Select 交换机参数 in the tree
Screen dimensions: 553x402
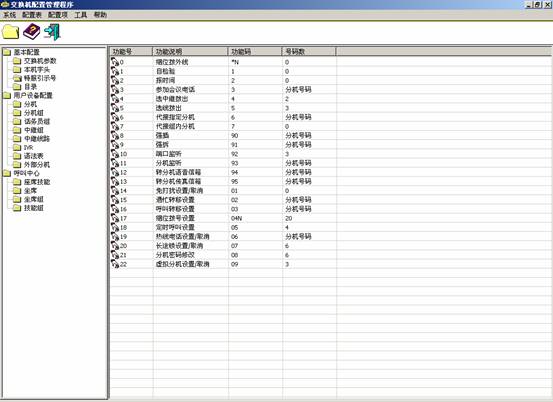click(40, 61)
